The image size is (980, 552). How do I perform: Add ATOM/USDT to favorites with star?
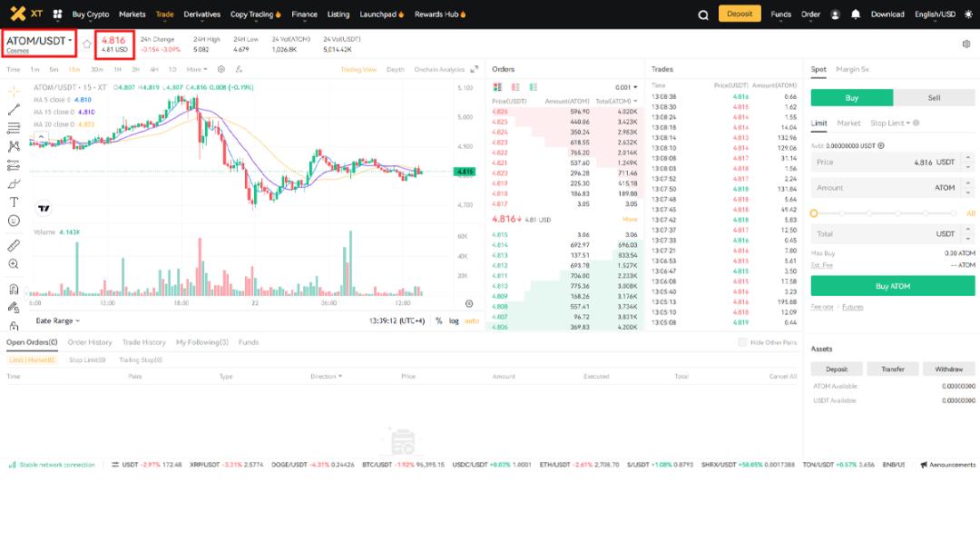click(x=87, y=44)
